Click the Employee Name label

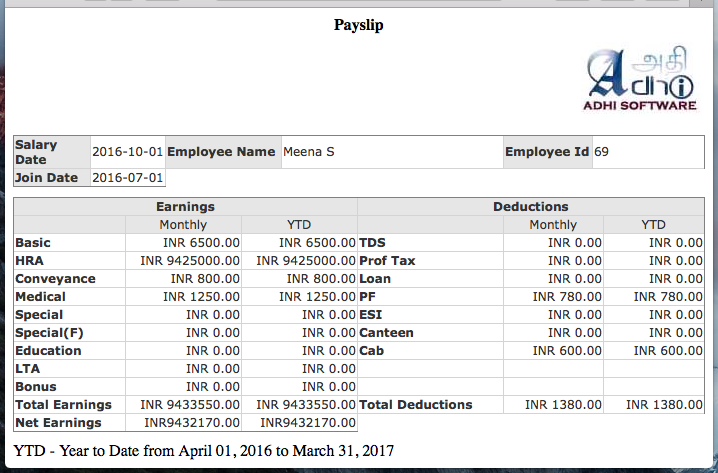tap(221, 152)
